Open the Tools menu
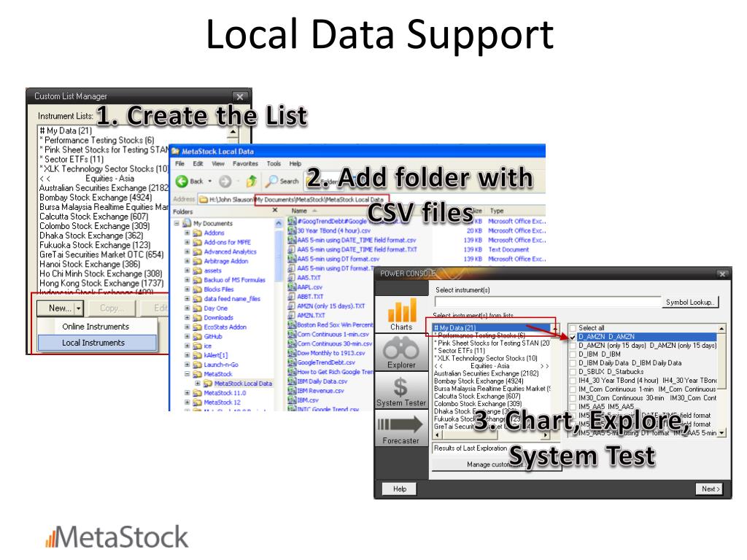 click(274, 163)
